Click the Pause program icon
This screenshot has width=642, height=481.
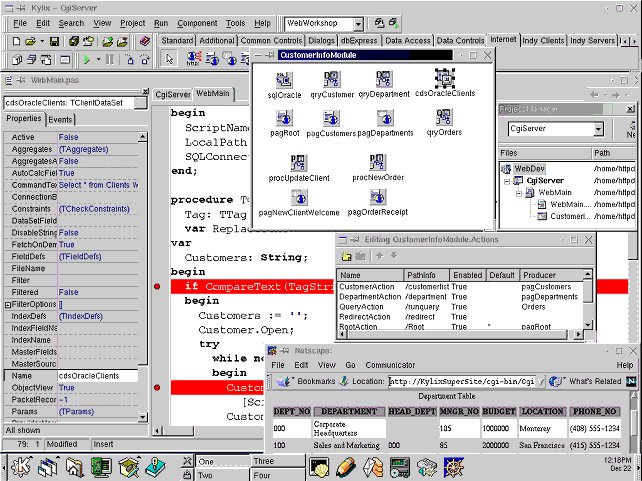(110, 60)
